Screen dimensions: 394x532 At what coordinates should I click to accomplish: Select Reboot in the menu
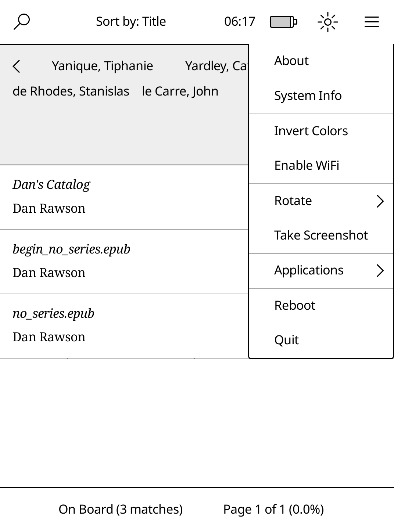pyautogui.click(x=295, y=306)
